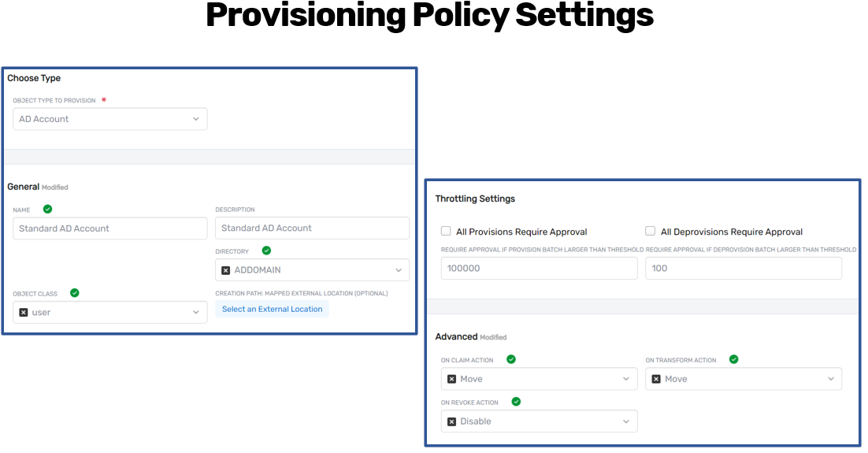Open the On Claim Action dropdown

pos(540,379)
